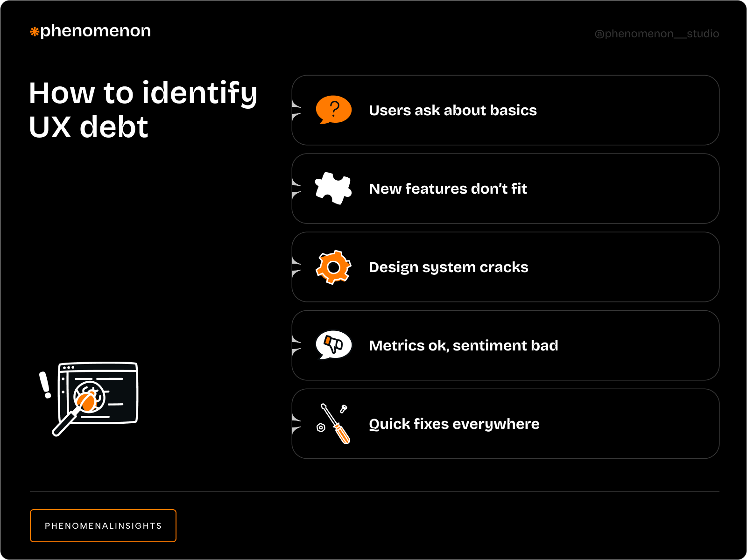Viewport: 747px width, 560px height.
Task: Click the left-edge notch on the Quick fixes everywhere card
Action: (296, 424)
